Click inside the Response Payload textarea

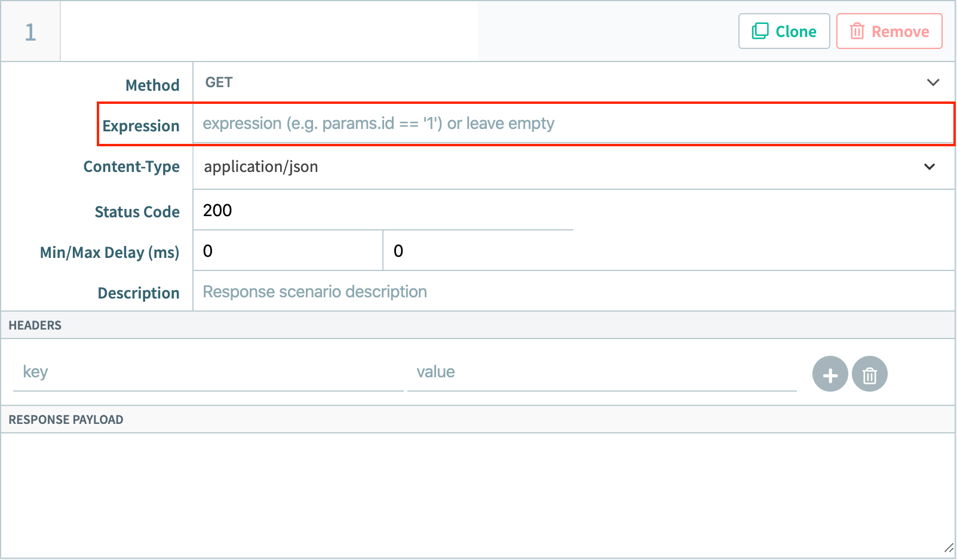tap(477, 495)
